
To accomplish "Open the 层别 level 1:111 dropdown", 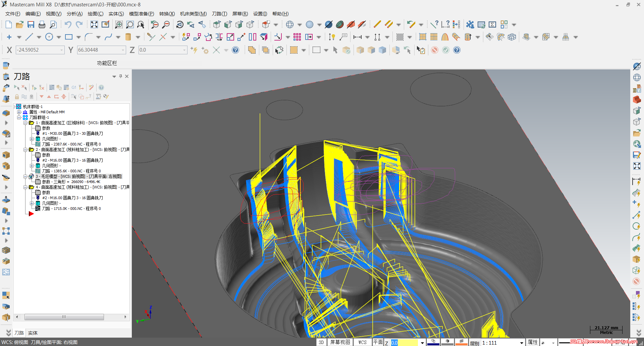I will coord(521,343).
